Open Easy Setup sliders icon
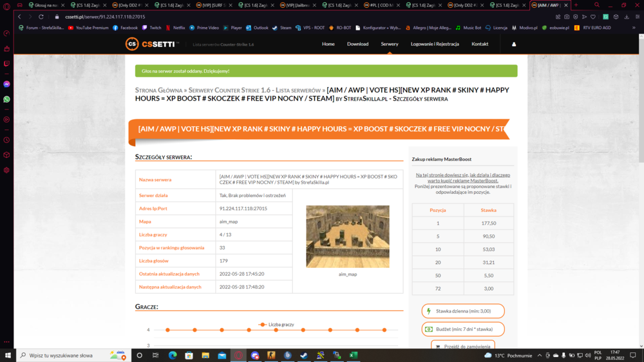The height and width of the screenshot is (362, 644). tap(638, 17)
